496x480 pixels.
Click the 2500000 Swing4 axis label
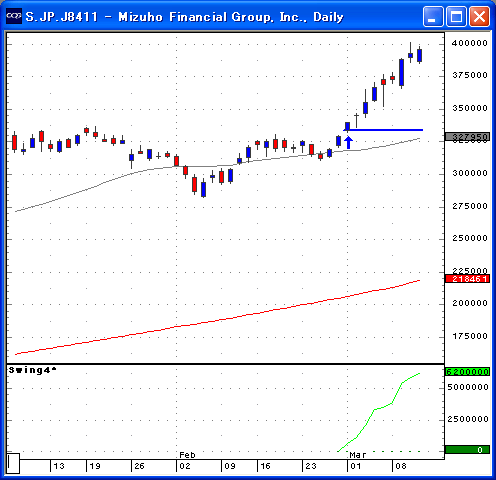(468, 419)
